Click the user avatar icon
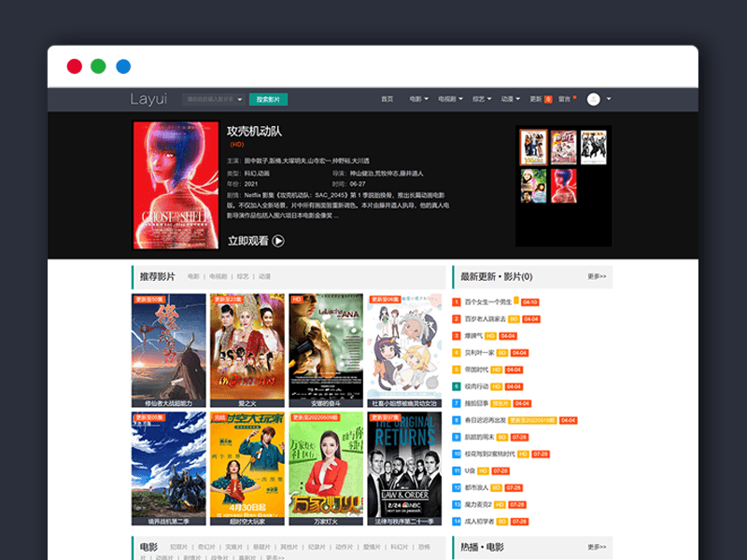Image resolution: width=747 pixels, height=560 pixels. click(x=594, y=99)
